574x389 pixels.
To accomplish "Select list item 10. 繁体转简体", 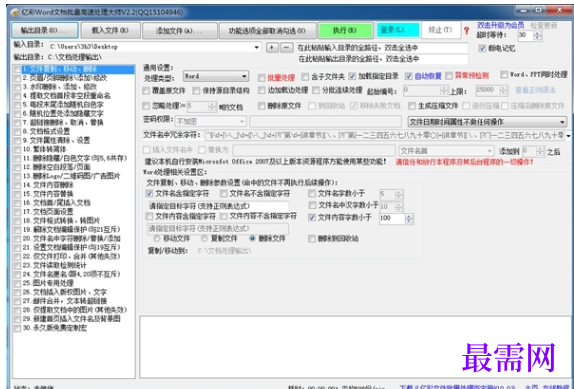I will coord(45,149).
